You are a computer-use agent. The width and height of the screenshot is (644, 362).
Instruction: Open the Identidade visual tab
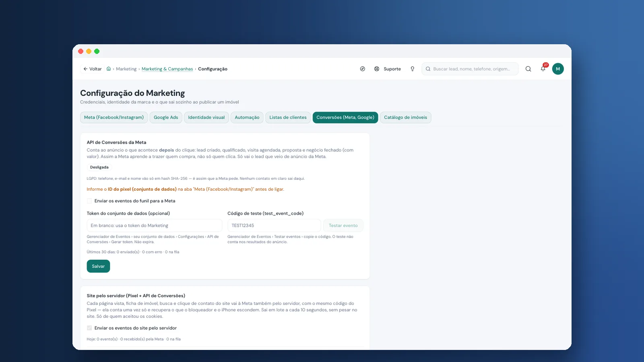[x=206, y=117]
